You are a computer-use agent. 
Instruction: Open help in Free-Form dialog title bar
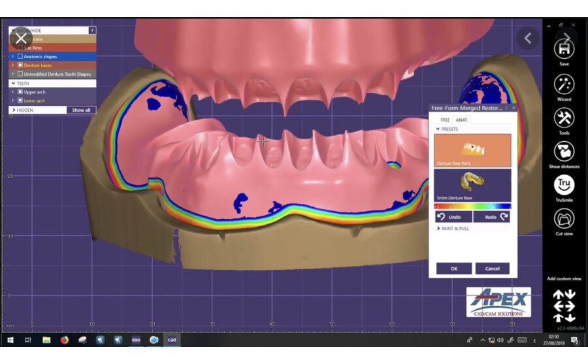point(506,108)
